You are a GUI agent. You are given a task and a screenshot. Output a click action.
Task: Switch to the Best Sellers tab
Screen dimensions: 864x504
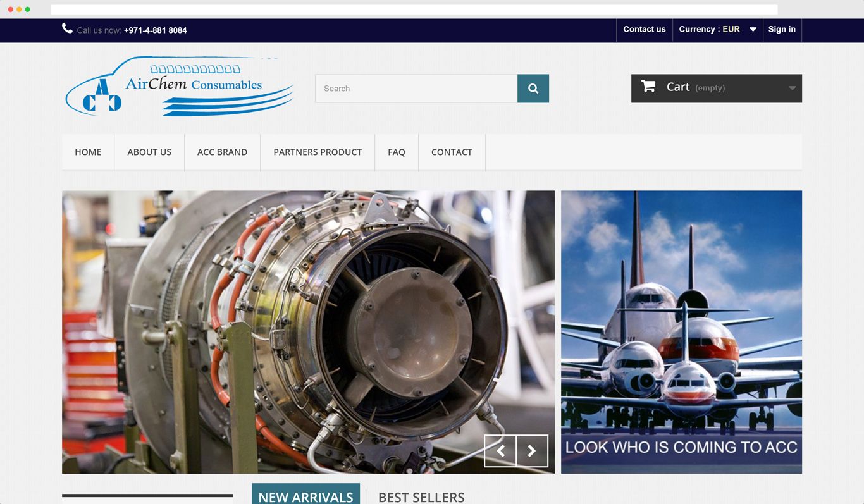pos(421,496)
